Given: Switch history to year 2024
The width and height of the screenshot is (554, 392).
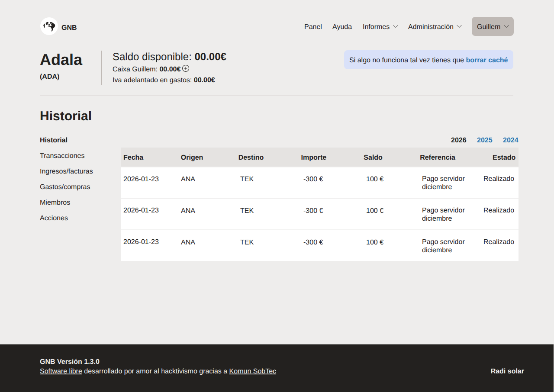Looking at the screenshot, I should tap(510, 140).
